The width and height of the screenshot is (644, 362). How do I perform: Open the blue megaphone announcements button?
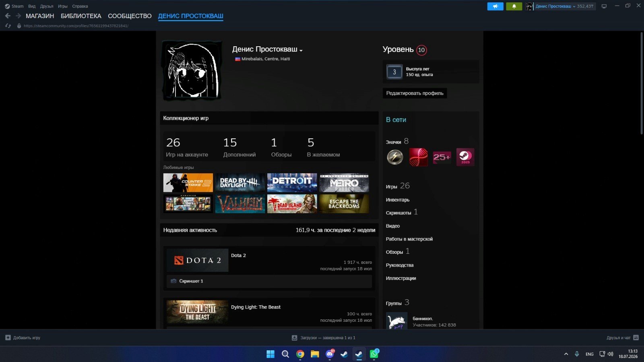495,6
